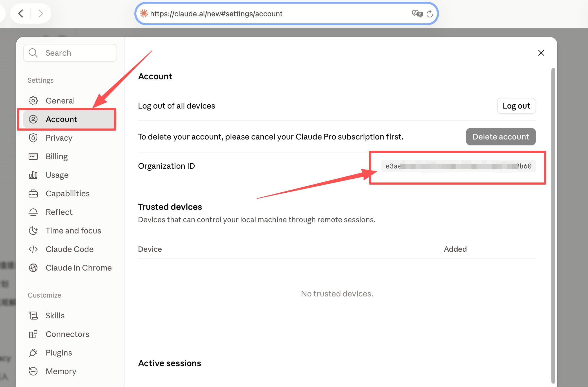The image size is (588, 387).
Task: Open Capabilities settings
Action: tap(70, 193)
